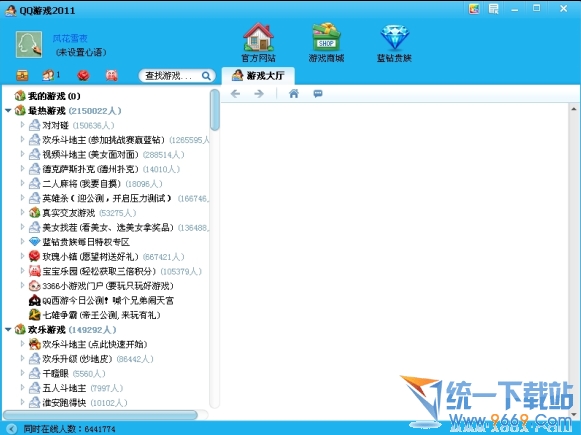Image resolution: width=581 pixels, height=435 pixels.
Task: Expand the 英雄杀 node
Action: [22, 198]
